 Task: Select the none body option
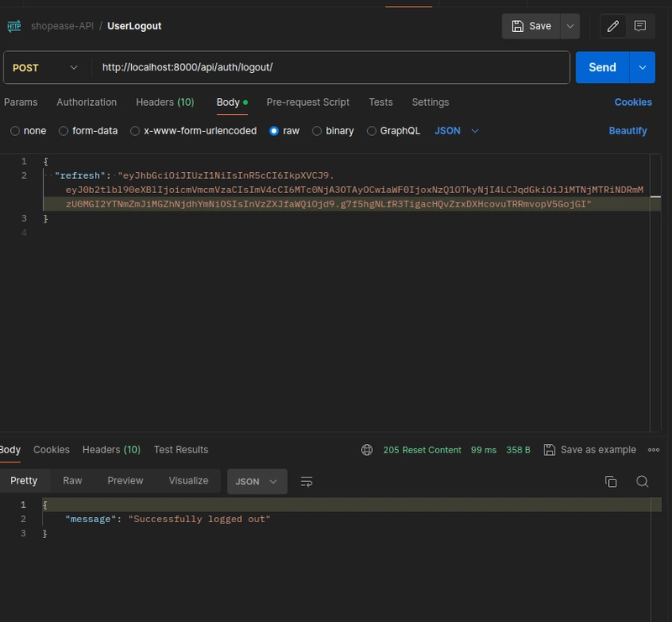(15, 131)
